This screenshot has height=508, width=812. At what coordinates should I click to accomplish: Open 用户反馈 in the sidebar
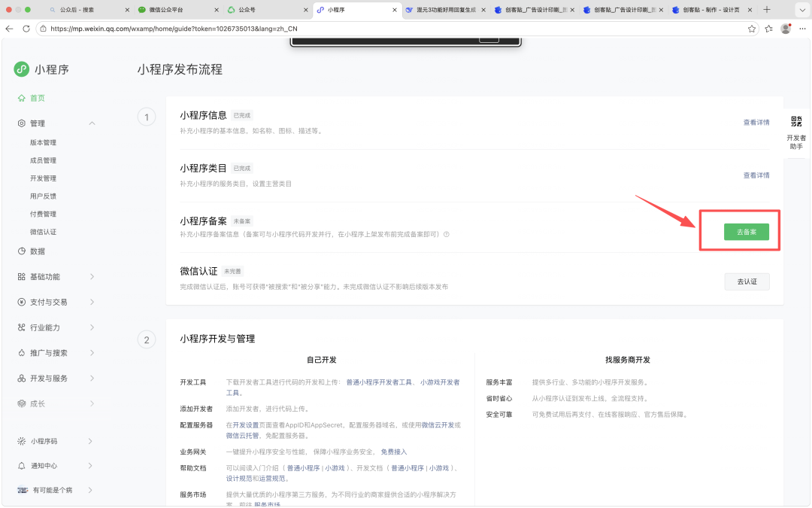pos(43,196)
